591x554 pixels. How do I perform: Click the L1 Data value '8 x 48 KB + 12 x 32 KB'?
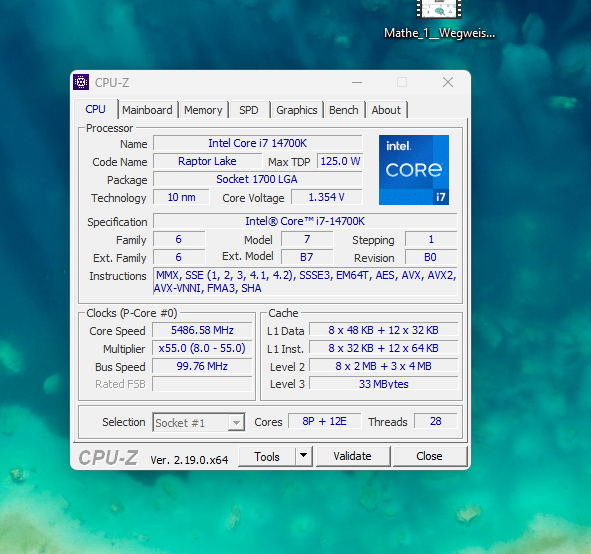click(x=384, y=330)
